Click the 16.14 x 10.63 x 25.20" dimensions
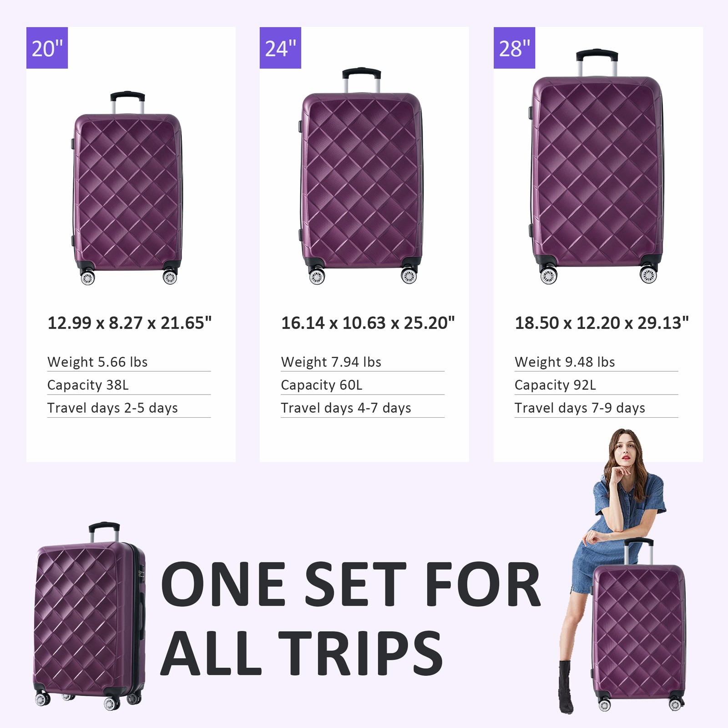Screen dimensions: 728x728 pyautogui.click(x=368, y=323)
